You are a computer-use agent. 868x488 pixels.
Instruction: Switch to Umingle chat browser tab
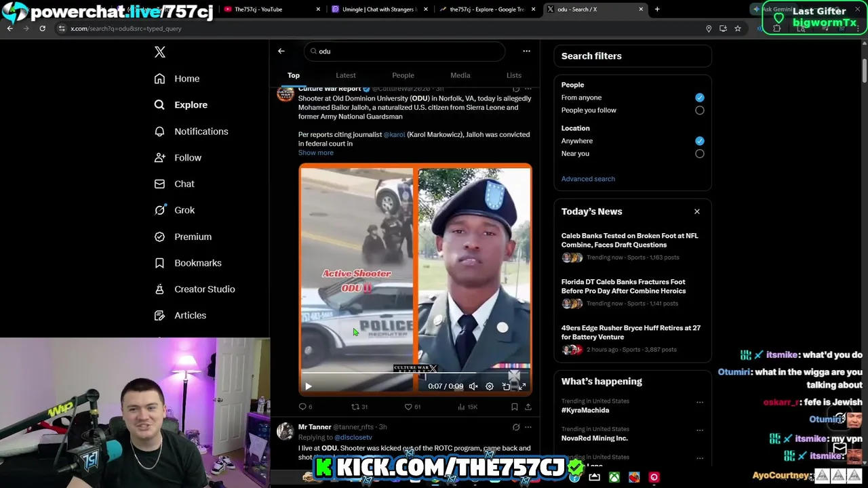pyautogui.click(x=380, y=9)
